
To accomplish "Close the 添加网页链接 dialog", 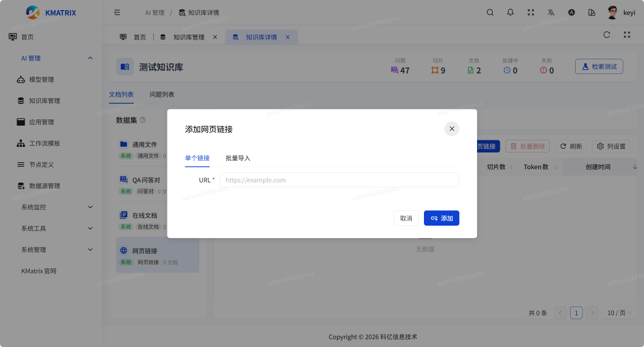I will 452,129.
